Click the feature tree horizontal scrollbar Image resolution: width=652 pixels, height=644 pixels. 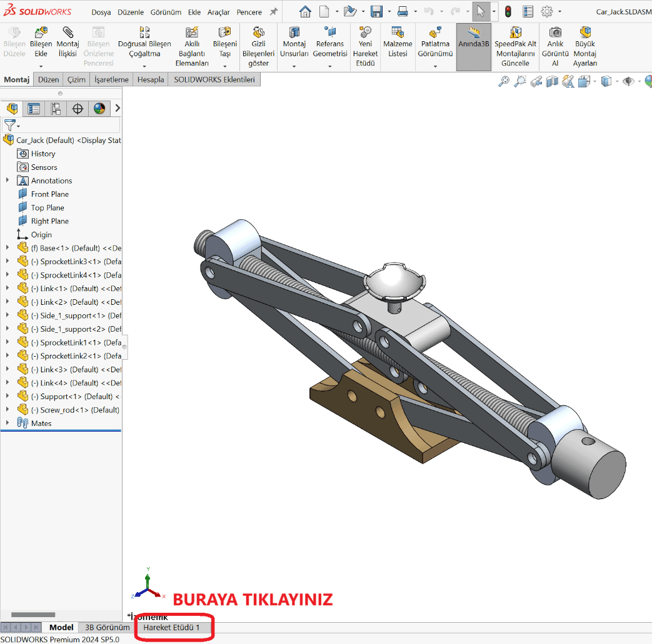tap(33, 615)
